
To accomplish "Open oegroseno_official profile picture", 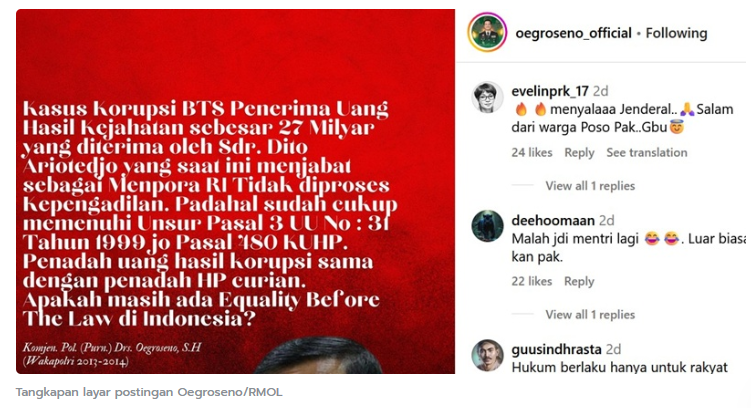I will 487,33.
